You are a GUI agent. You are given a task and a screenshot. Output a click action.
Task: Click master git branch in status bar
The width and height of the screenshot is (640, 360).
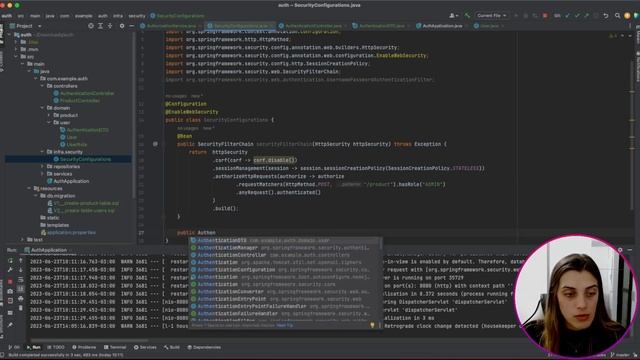[x=620, y=355]
